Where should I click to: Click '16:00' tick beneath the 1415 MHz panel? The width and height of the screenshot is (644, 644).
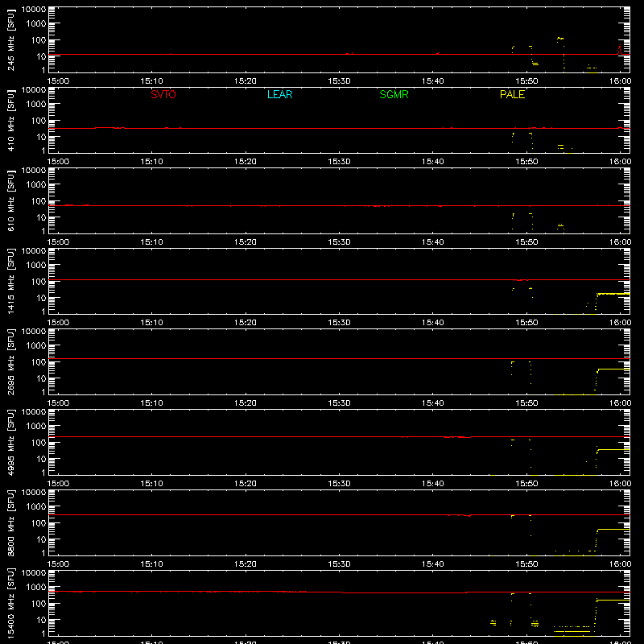click(x=620, y=323)
